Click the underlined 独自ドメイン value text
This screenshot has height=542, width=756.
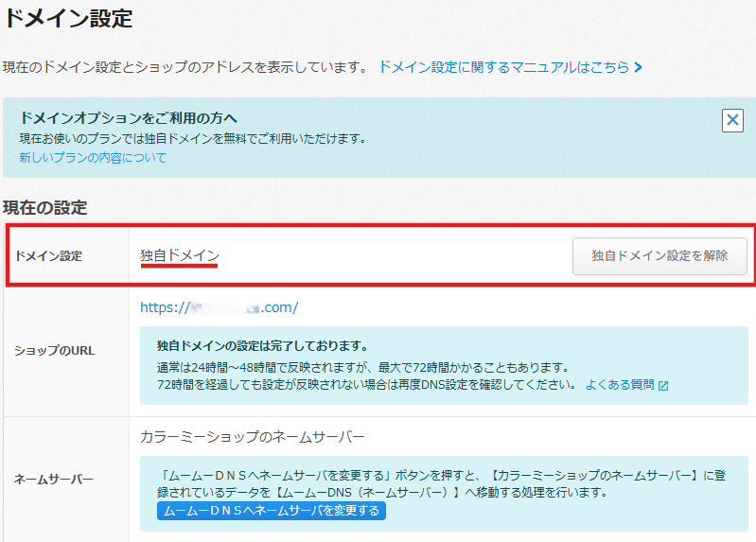coord(179,255)
